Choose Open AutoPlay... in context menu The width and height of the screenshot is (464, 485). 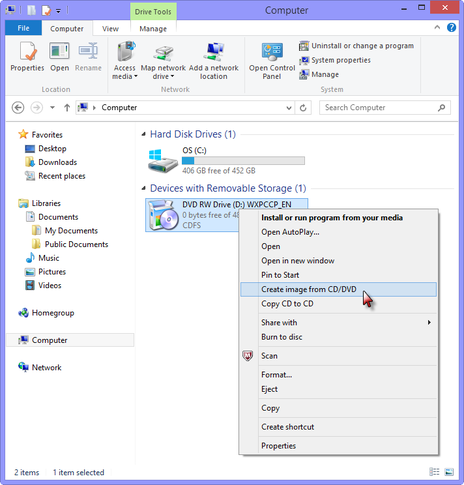tap(338, 232)
